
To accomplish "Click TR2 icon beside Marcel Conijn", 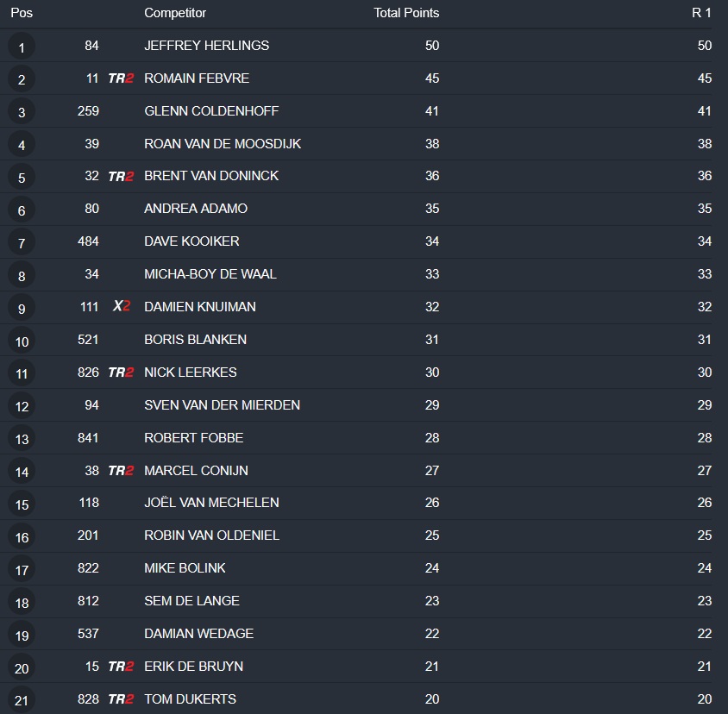I will point(121,471).
